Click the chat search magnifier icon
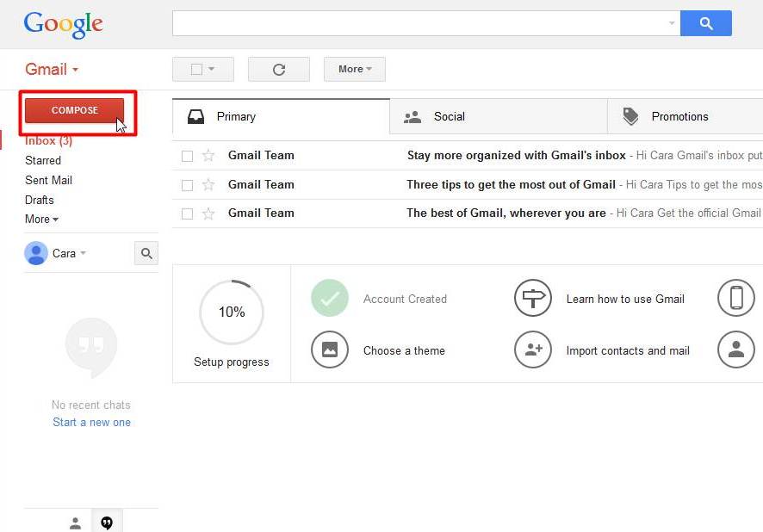 [x=146, y=253]
